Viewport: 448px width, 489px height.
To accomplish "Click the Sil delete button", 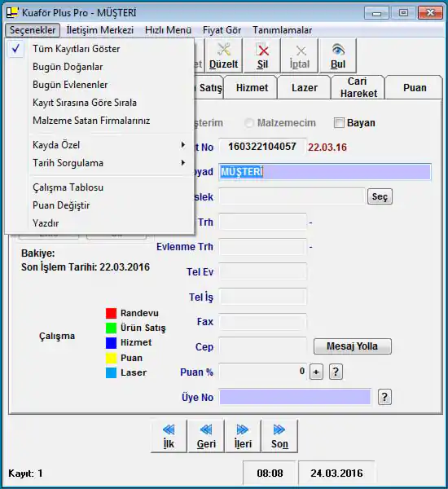I will (x=262, y=55).
